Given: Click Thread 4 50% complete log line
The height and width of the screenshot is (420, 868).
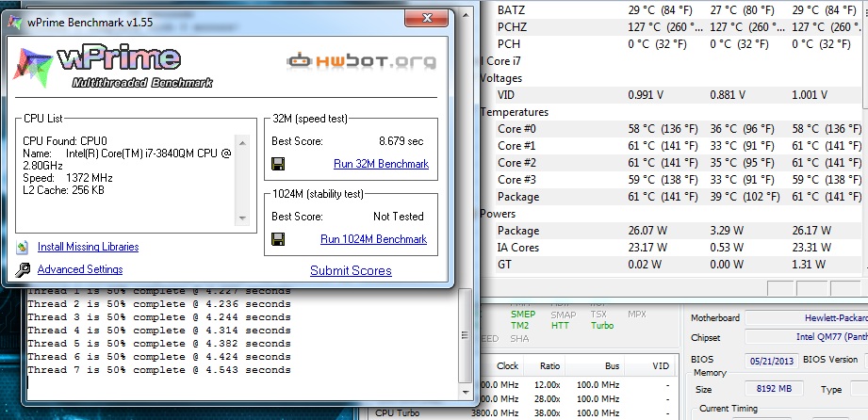Looking at the screenshot, I should click(159, 331).
